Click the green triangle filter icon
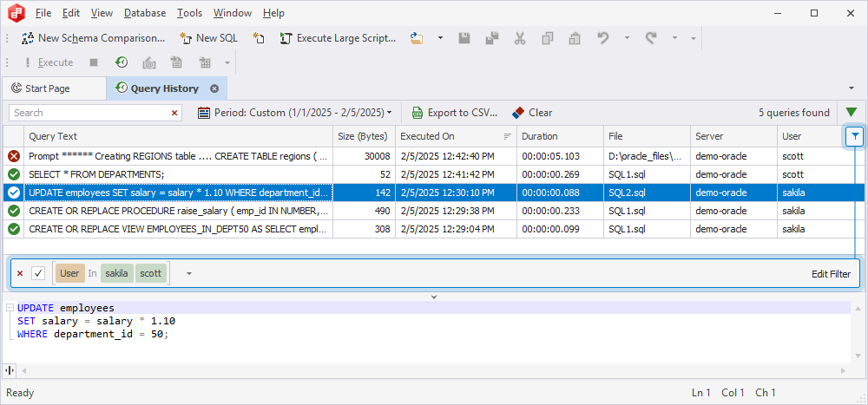Screen dimensions: 868x405 pos(852,113)
